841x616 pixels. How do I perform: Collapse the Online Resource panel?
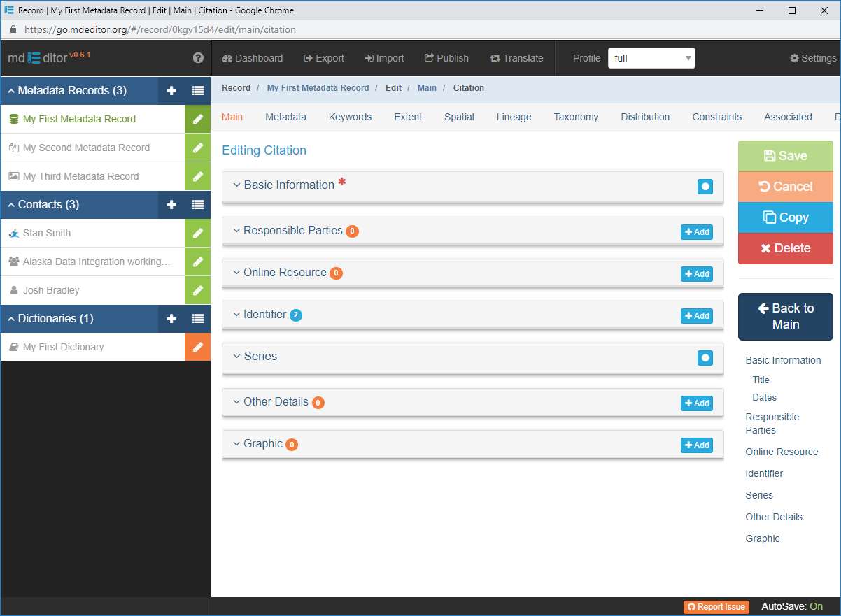280,272
